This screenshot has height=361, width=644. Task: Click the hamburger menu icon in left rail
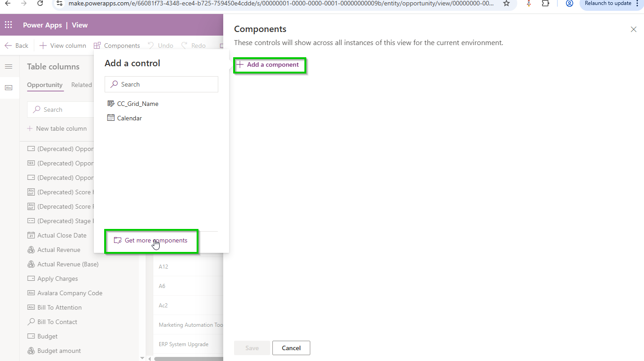[9, 67]
